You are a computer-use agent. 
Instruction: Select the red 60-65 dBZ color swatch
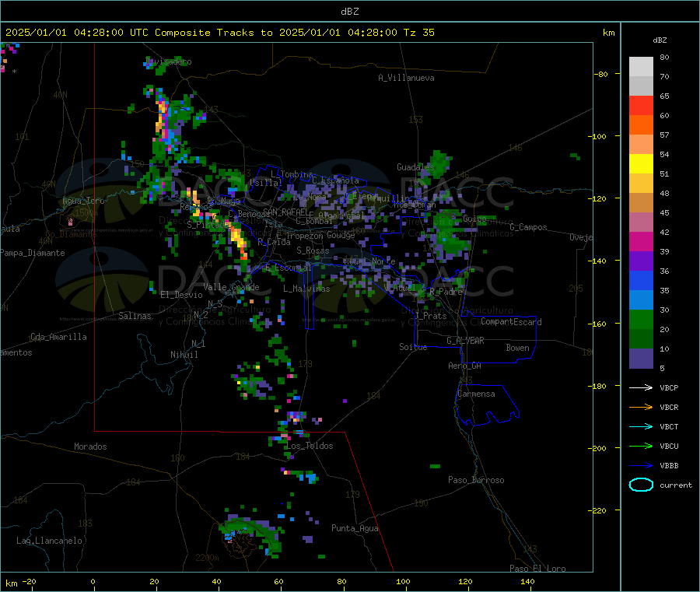[x=641, y=105]
